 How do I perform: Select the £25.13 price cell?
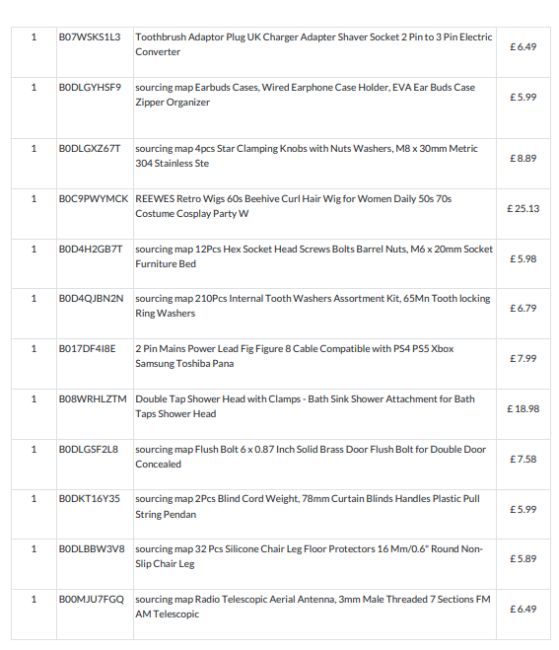click(x=523, y=209)
